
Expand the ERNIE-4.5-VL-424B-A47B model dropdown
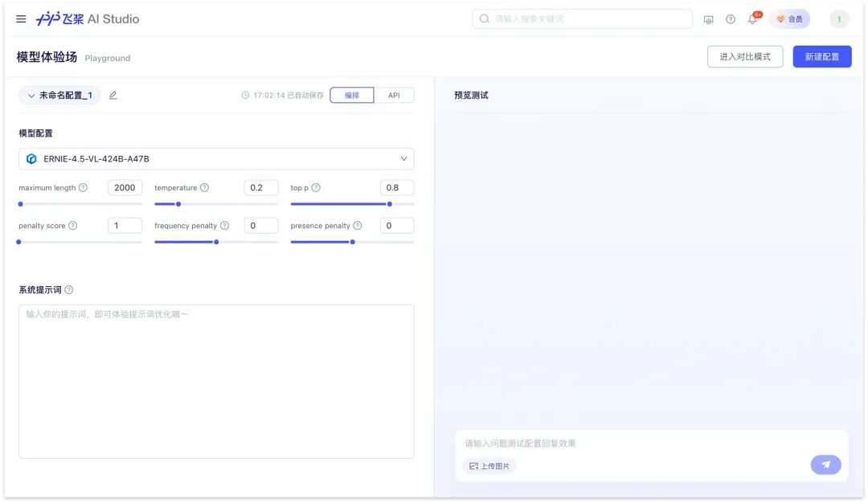point(216,159)
